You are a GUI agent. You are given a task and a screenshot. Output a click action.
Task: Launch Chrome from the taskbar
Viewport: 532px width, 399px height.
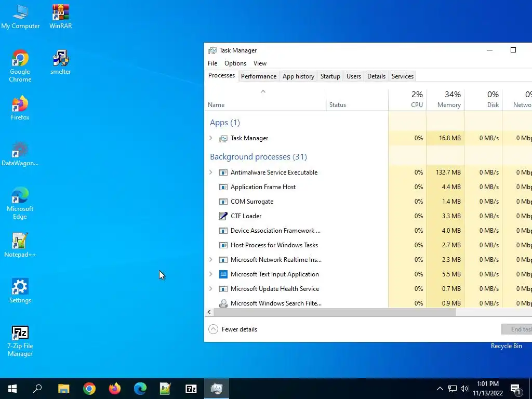[89, 389]
